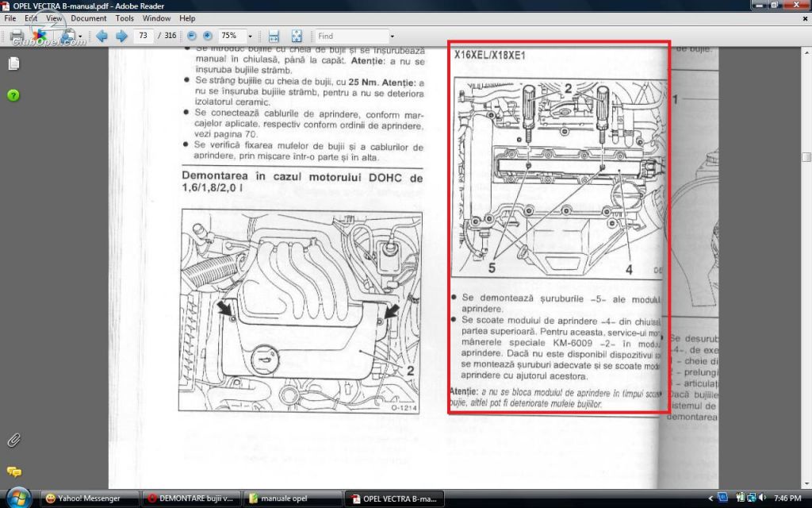This screenshot has width=812, height=508.
Task: Open the Find options dropdown arrow
Action: coord(392,37)
